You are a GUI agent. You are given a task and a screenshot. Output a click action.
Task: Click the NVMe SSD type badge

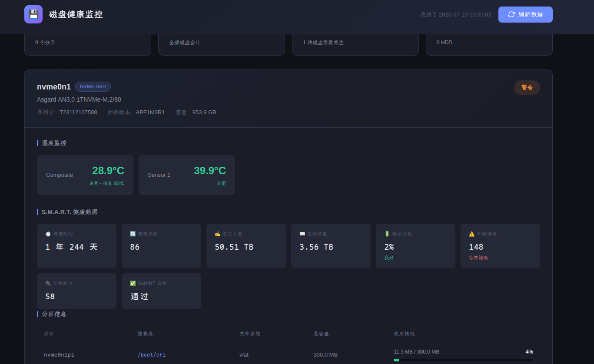(x=93, y=86)
